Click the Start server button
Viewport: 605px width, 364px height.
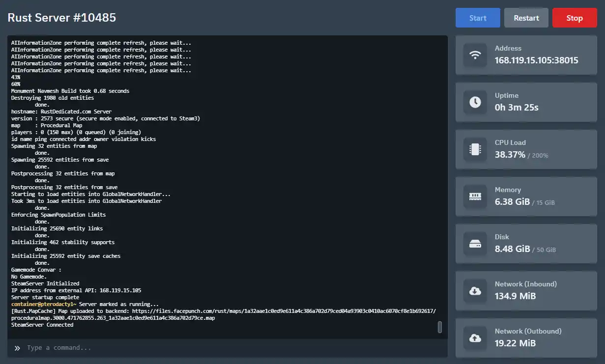(x=478, y=18)
